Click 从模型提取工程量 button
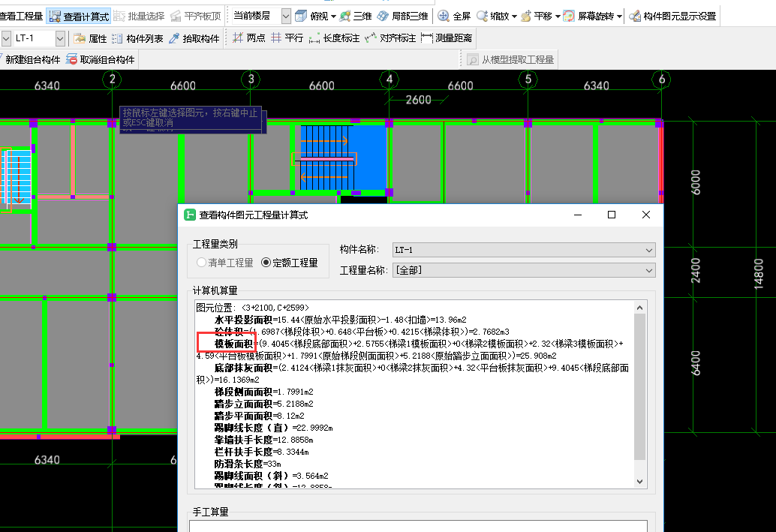 [510, 60]
